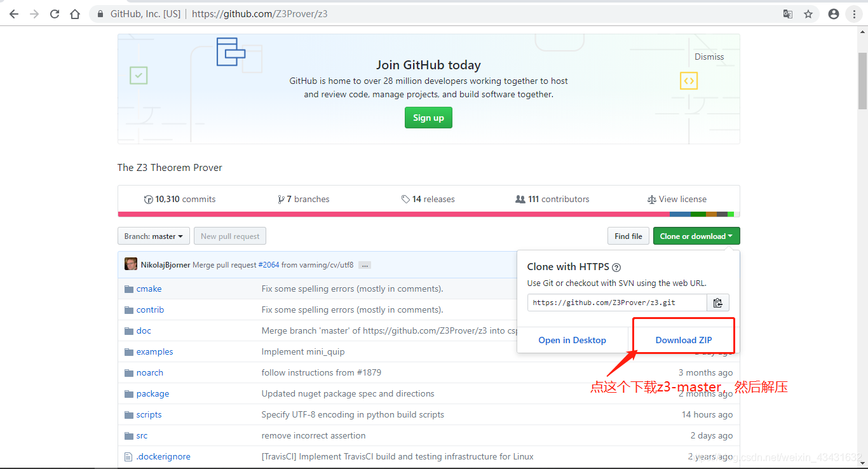
Task: Click commit 'follow instructions from #1879'
Action: point(322,372)
